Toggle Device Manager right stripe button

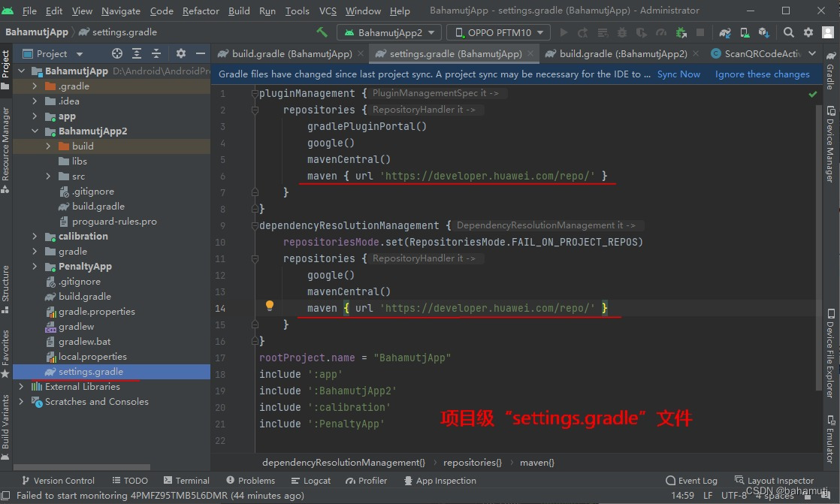830,145
